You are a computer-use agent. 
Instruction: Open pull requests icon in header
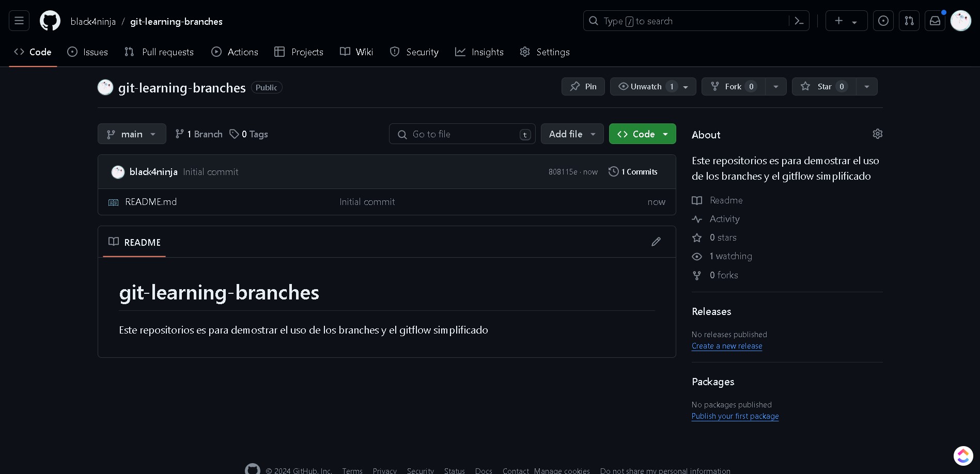[x=909, y=21]
